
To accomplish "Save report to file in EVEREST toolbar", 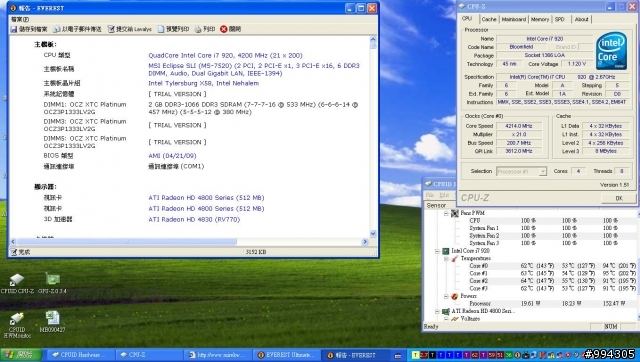I will 29,29.
